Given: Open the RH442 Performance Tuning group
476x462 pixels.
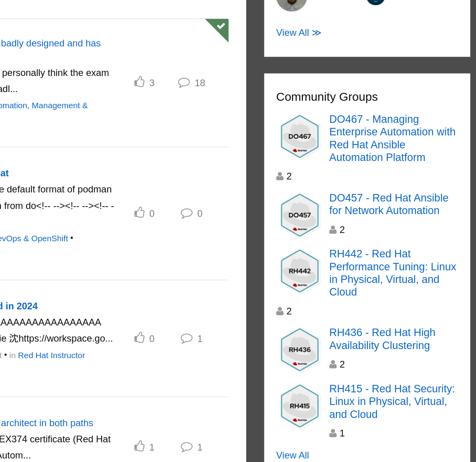Looking at the screenshot, I should coord(392,273).
